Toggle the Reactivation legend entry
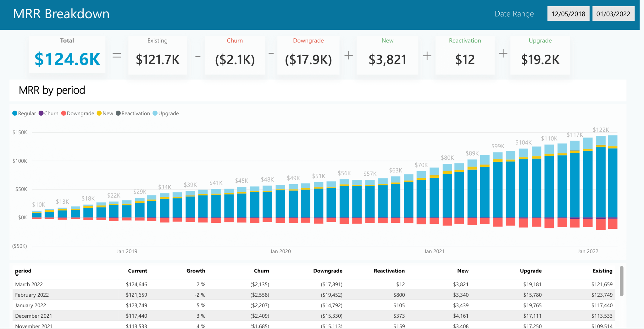This screenshot has height=329, width=644. 133,113
